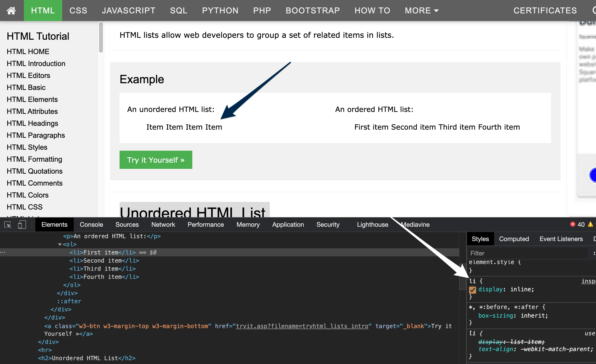The image size is (596, 364).
Task: Open the Network panel tab
Action: [x=163, y=225]
